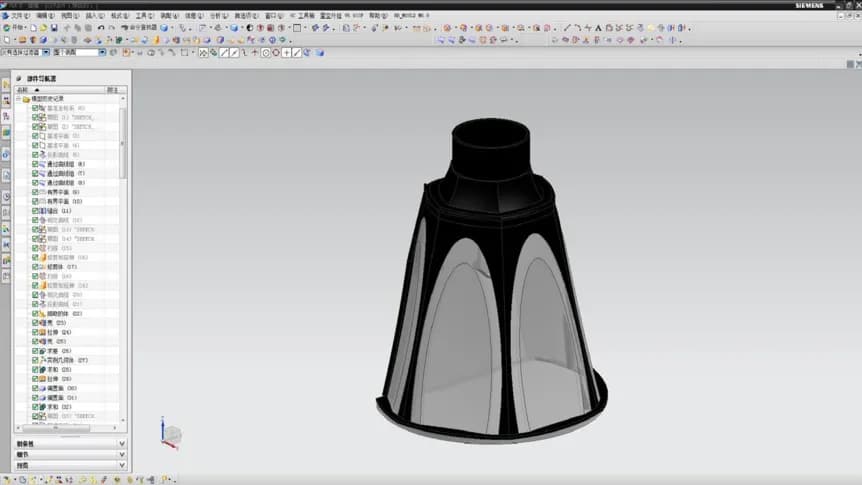Screen dimensions: 862x485
Task: Toggle the Mid Point snap icon
Action: pos(235,53)
